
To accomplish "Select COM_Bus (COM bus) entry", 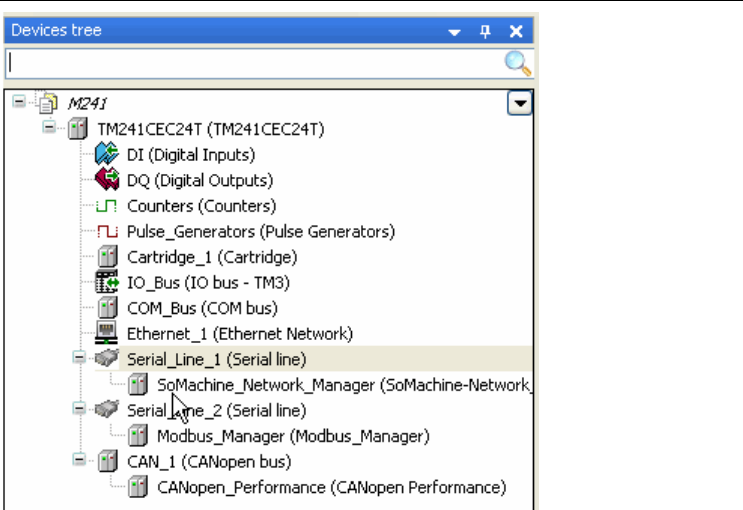I will point(202,308).
